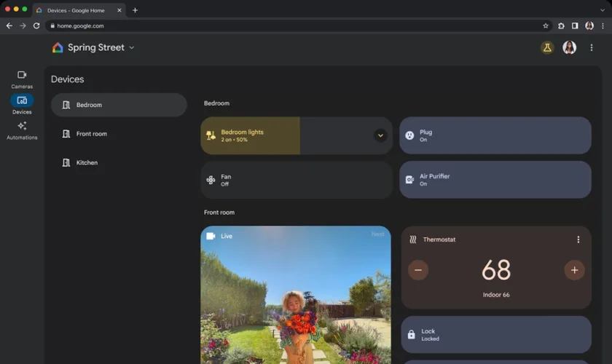Go forward in the browser

coord(23,25)
